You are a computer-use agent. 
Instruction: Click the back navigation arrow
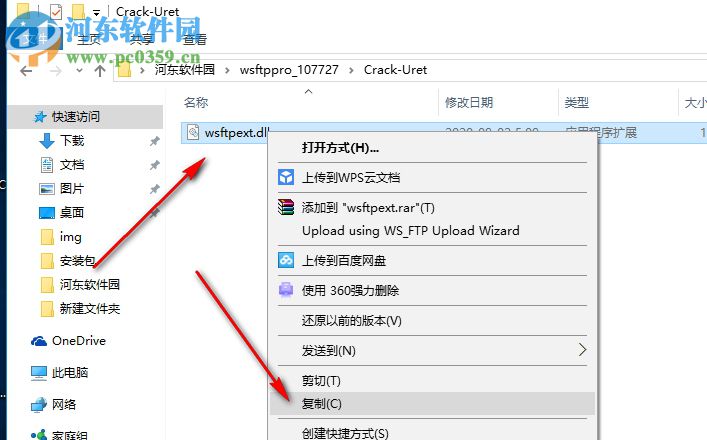26,71
